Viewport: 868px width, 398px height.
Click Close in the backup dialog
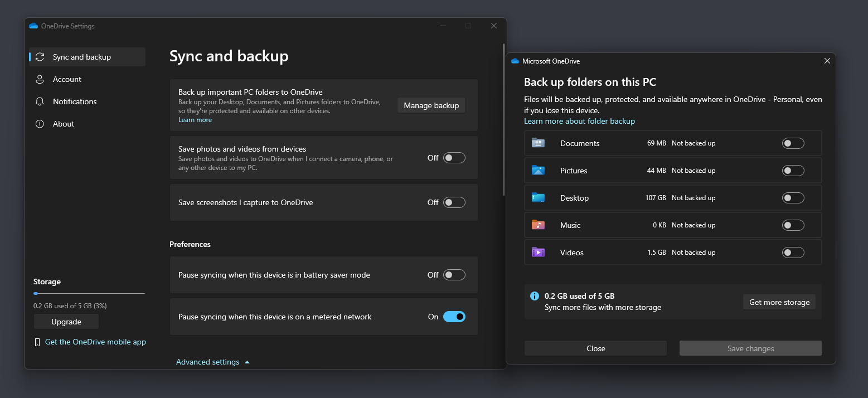coord(595,348)
